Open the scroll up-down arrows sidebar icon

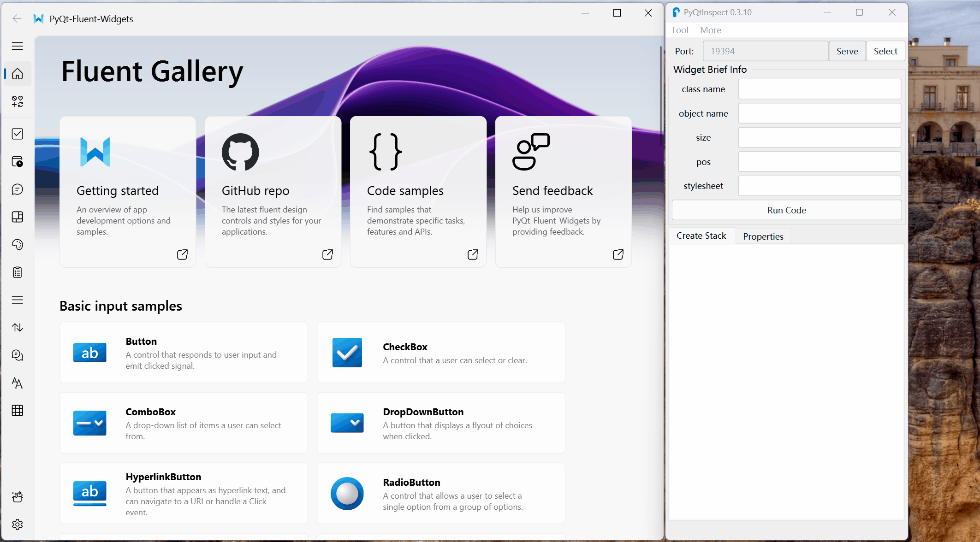pyautogui.click(x=18, y=328)
